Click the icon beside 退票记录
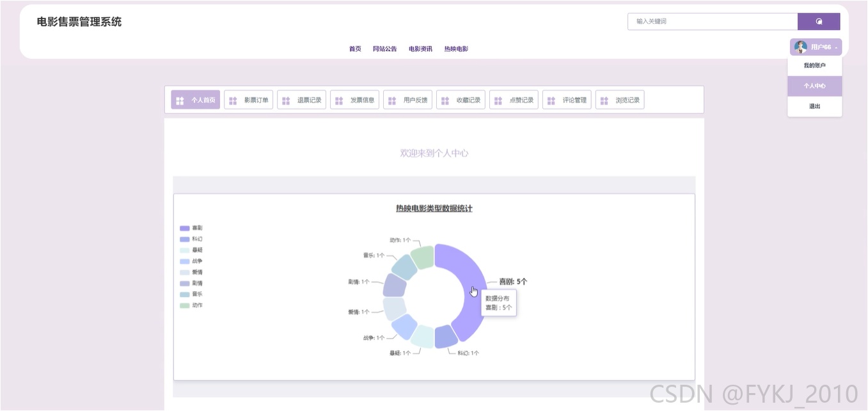Viewport: 868px width, 411px height. click(x=286, y=100)
